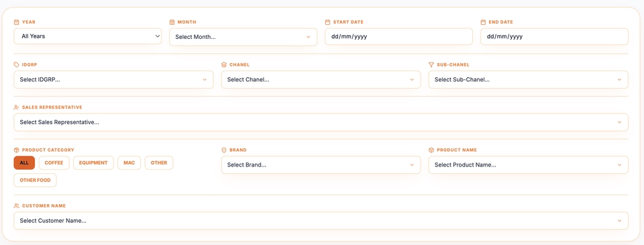Select the OTHER product category chip
This screenshot has width=644, height=245.
(x=159, y=163)
